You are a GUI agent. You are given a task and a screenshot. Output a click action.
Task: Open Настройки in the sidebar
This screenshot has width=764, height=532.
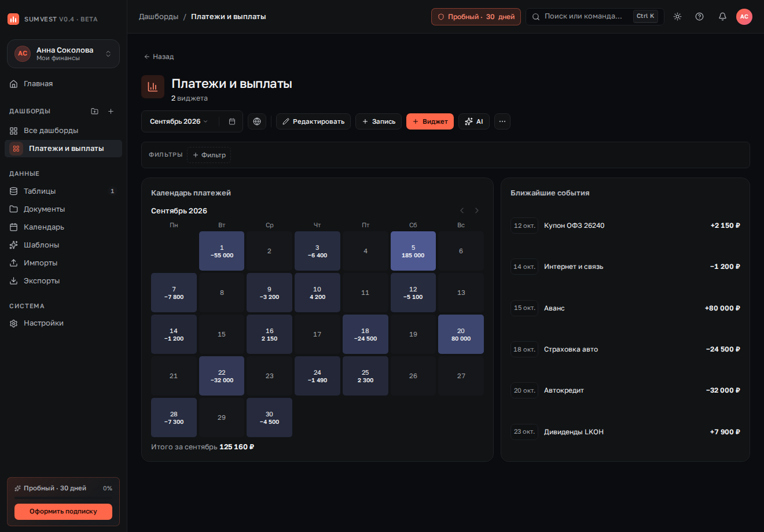[63, 323]
